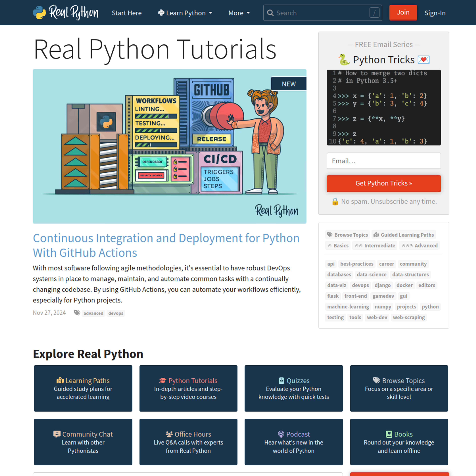The height and width of the screenshot is (476, 476).
Task: Open the Start Here nav link
Action: tap(127, 13)
